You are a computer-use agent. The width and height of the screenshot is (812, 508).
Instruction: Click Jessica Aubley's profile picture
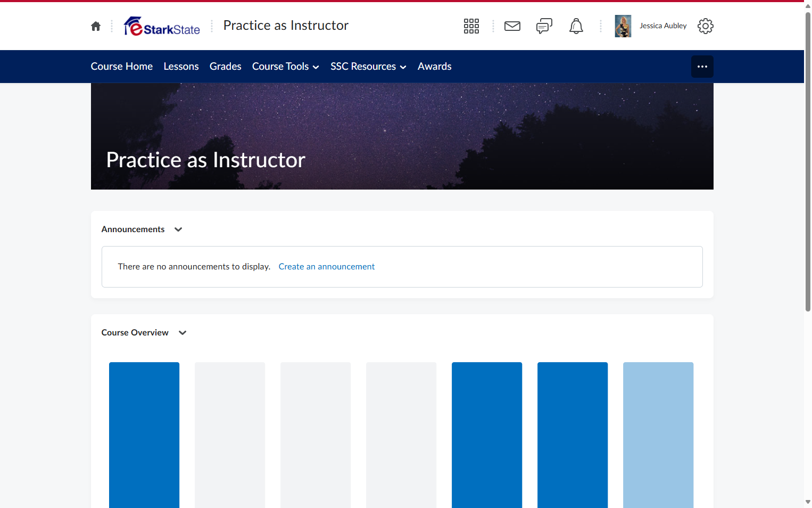[x=623, y=26]
